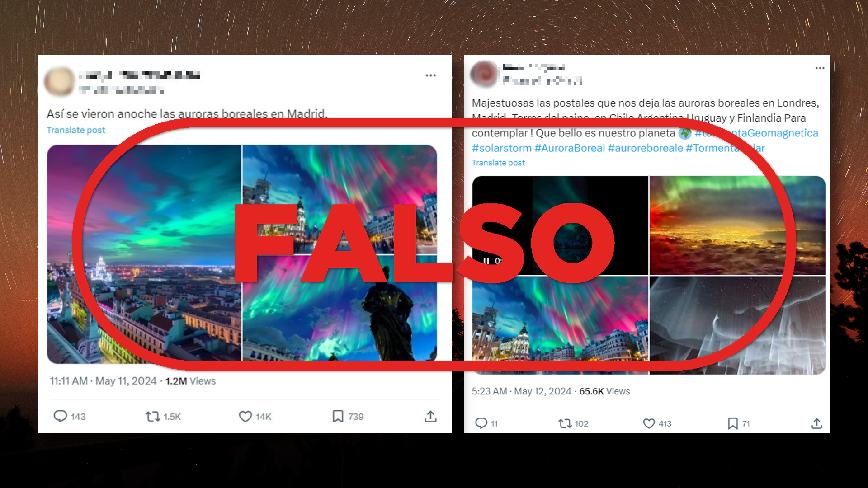Like the Madrid post with 14K likes

click(x=245, y=416)
